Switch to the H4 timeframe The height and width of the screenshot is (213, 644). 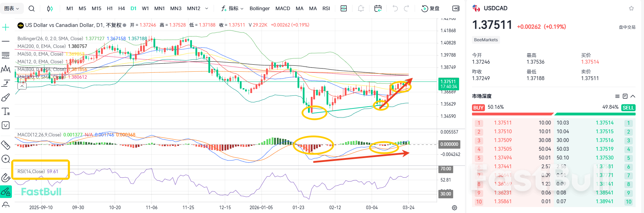tap(122, 8)
